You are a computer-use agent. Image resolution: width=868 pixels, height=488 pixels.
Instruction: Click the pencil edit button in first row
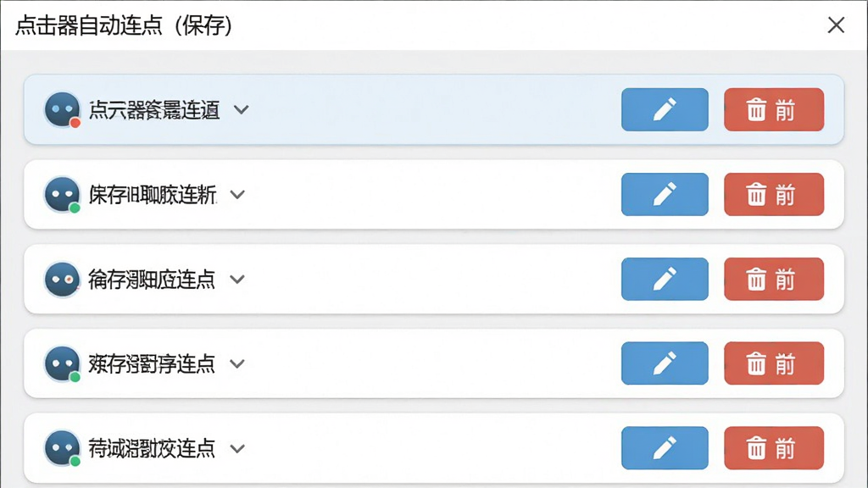point(665,109)
